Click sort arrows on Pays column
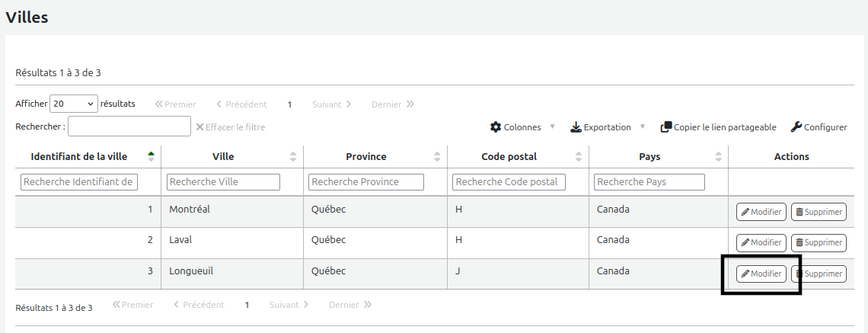The width and height of the screenshot is (868, 333). point(719,157)
